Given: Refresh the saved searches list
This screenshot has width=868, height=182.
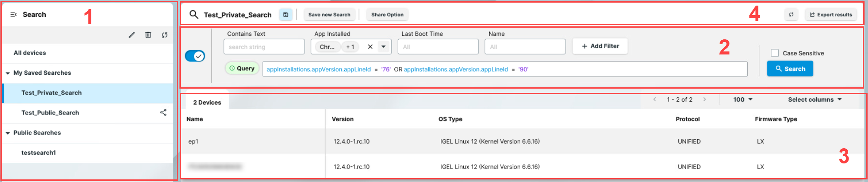Looking at the screenshot, I should [x=164, y=35].
